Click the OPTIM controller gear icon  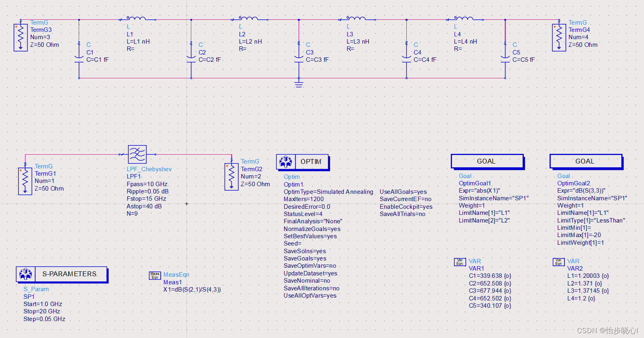(286, 162)
